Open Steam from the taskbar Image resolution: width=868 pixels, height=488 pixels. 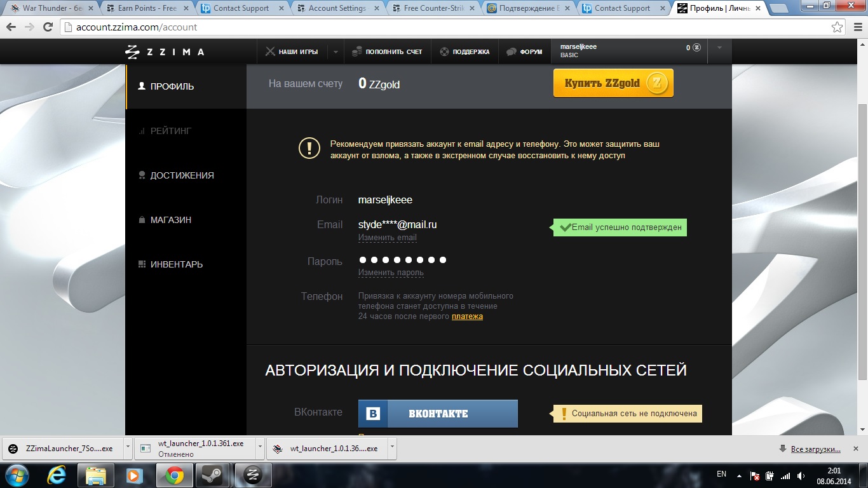tap(213, 475)
